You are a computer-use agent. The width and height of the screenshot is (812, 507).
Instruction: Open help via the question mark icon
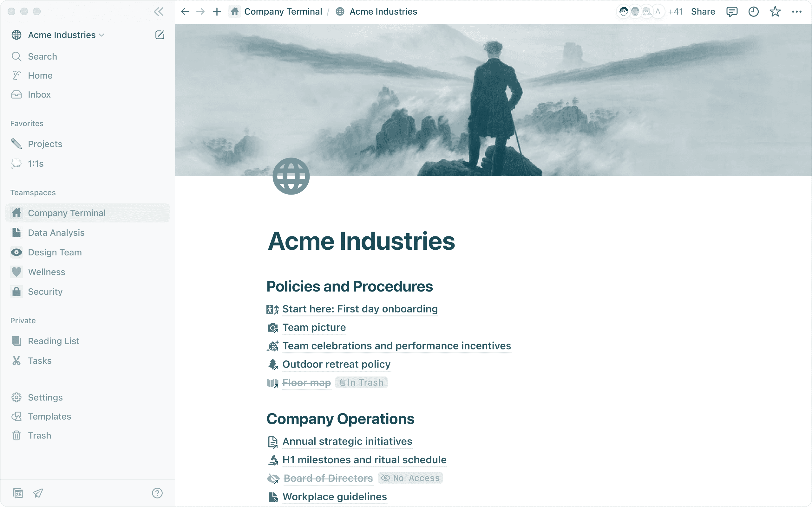pyautogui.click(x=157, y=493)
